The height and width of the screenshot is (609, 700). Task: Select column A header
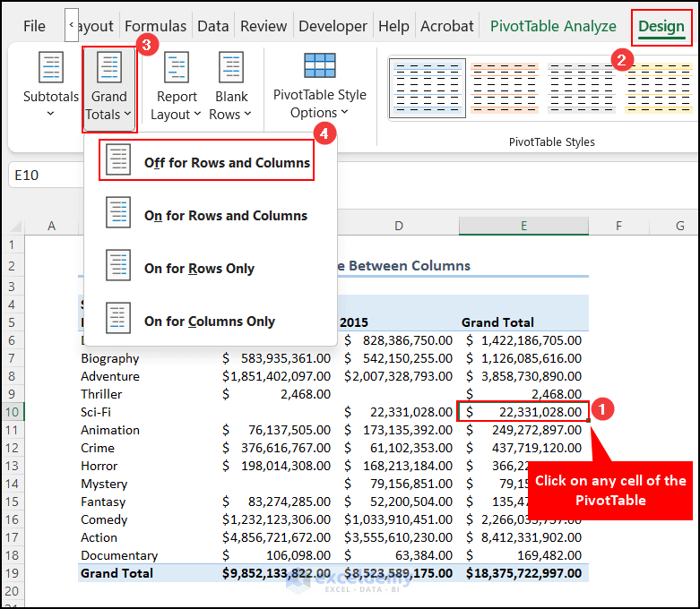(x=52, y=226)
